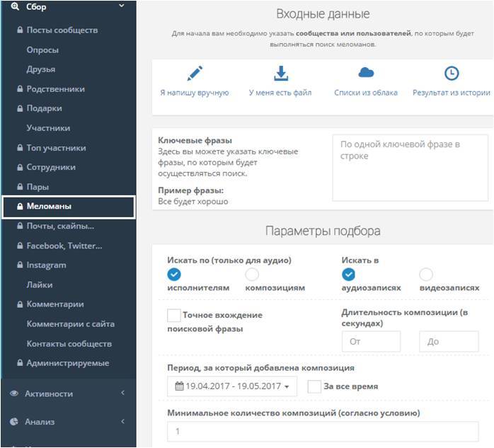Viewport: 494px width, 448px height.
Task: Open Комментарии с сайта link
Action: pos(70,324)
